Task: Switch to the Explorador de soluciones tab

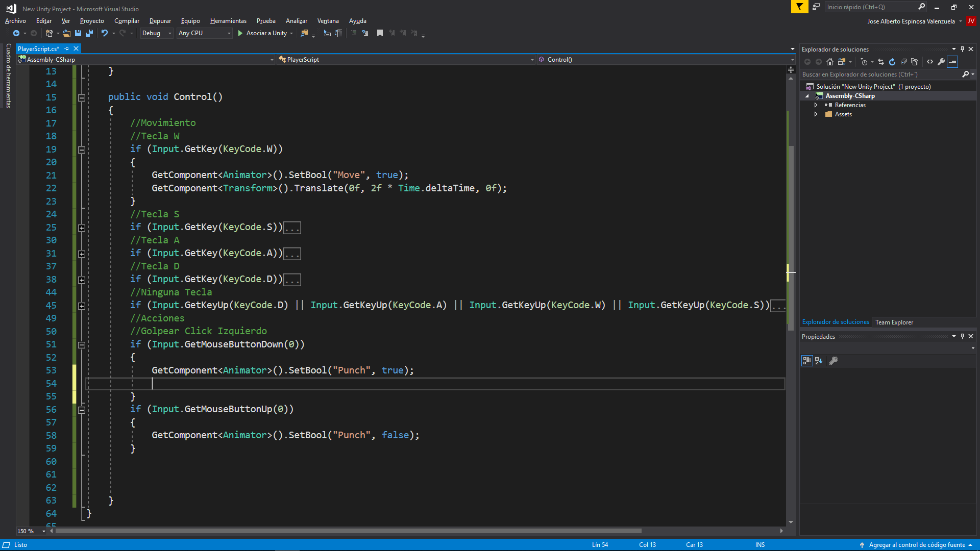Action: tap(836, 322)
